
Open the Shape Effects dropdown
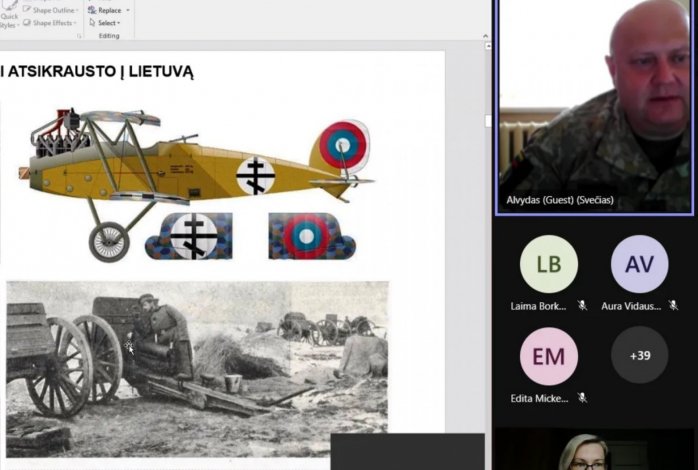click(x=50, y=22)
